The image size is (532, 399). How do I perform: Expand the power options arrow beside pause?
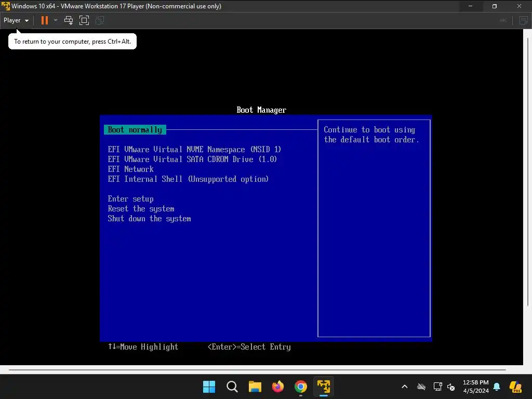tap(56, 20)
